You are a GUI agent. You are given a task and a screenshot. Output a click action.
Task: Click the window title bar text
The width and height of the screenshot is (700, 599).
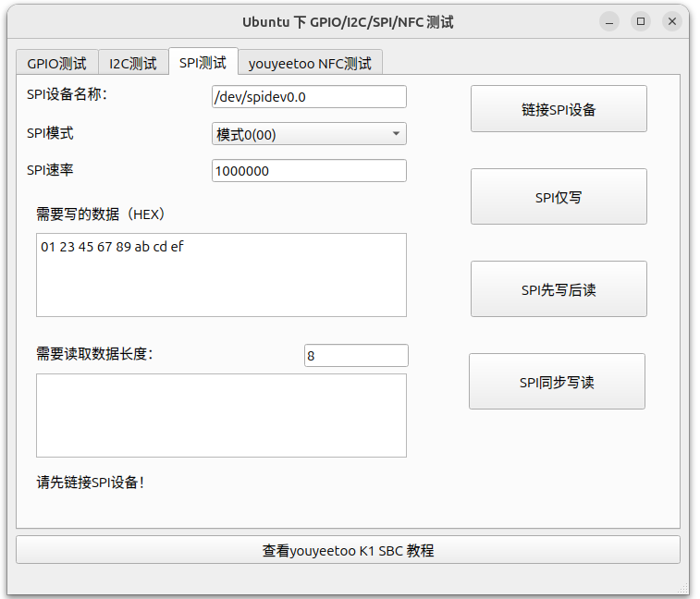[x=348, y=21]
